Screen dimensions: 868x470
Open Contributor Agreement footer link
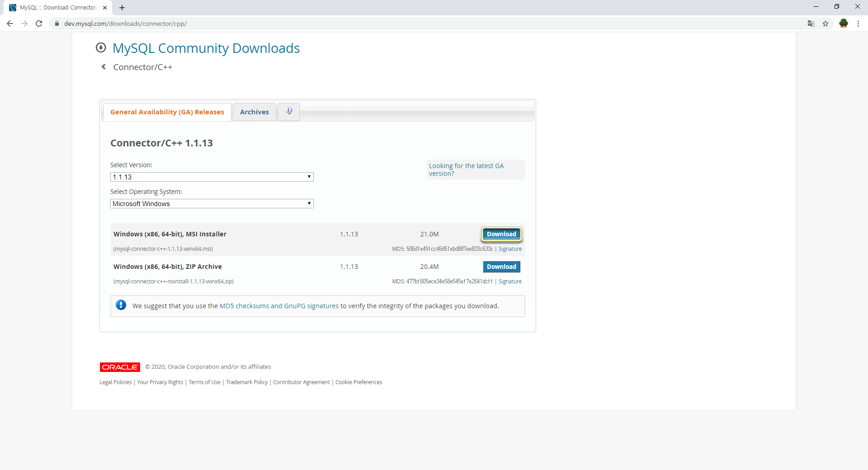click(x=302, y=382)
